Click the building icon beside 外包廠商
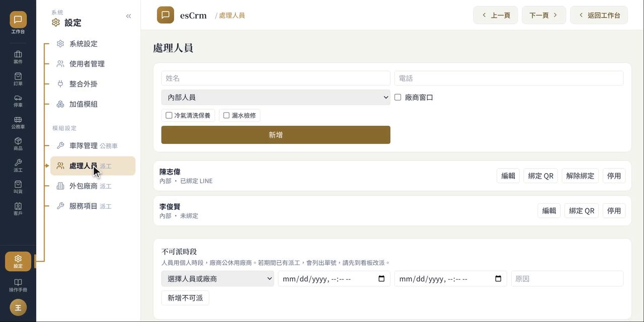This screenshot has width=644, height=322. pyautogui.click(x=60, y=186)
